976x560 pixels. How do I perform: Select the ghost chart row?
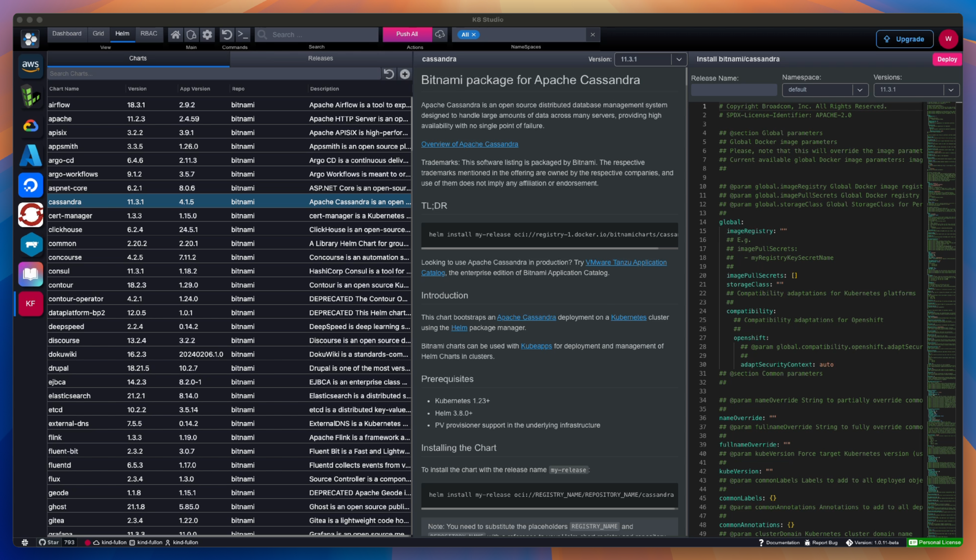229,507
